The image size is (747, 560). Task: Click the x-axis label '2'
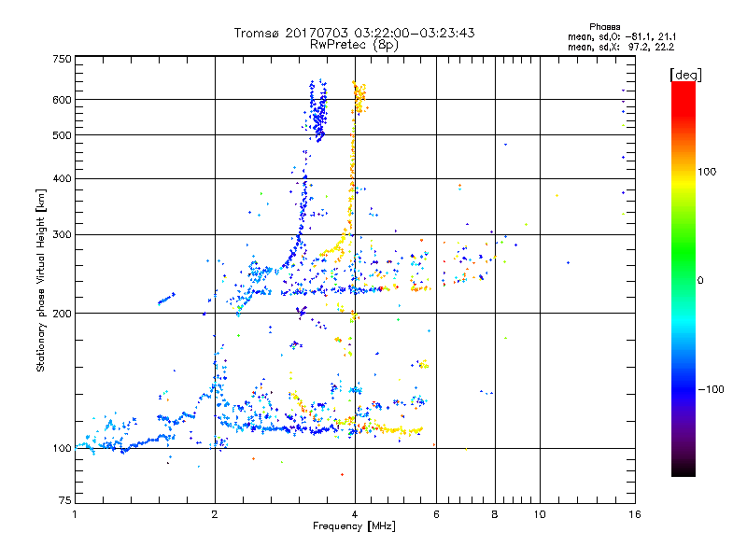(215, 514)
